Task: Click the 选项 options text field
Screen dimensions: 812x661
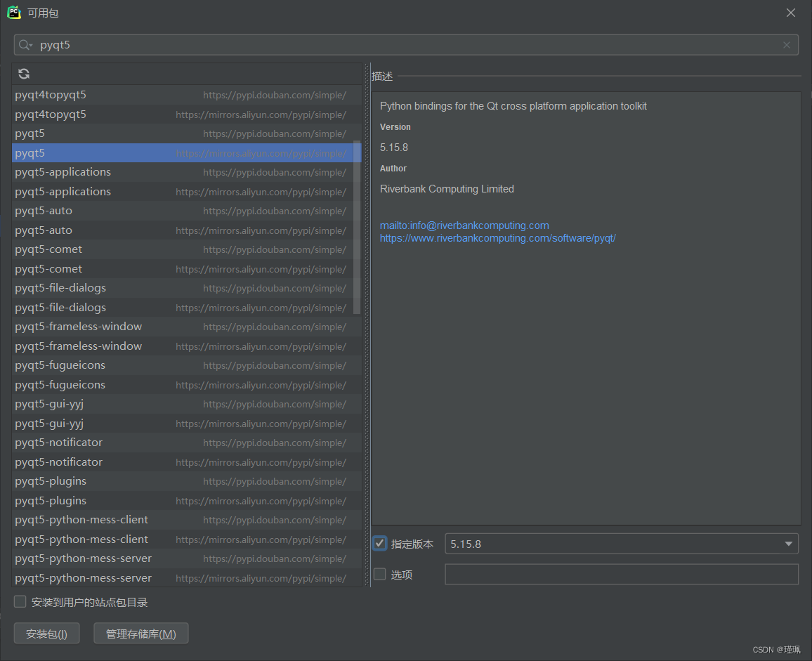Action: (622, 574)
